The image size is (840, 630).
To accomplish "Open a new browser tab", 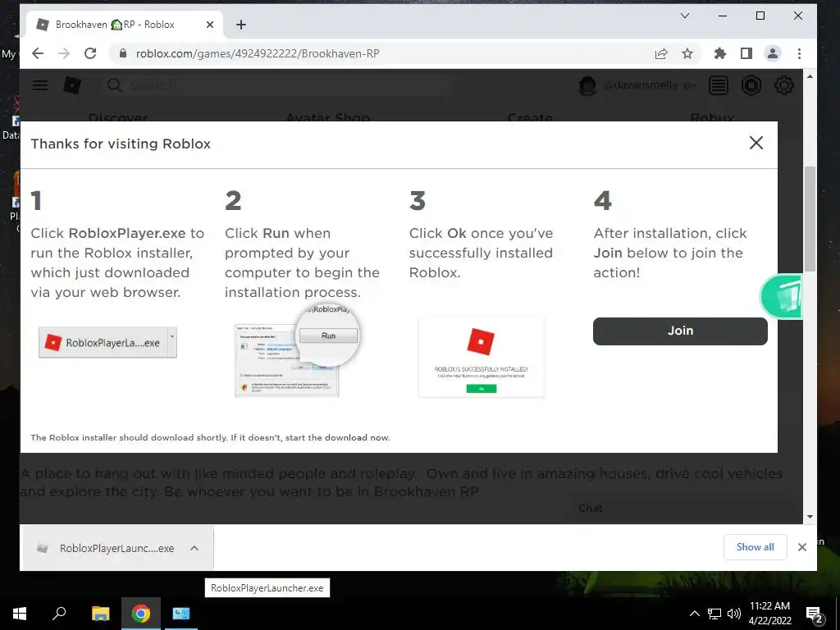I will click(x=241, y=25).
